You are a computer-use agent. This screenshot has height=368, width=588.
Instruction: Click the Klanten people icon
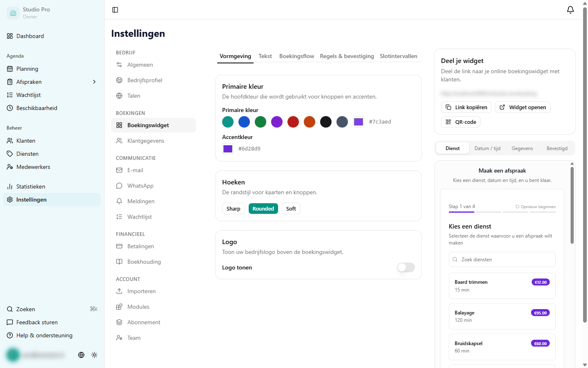[x=10, y=141]
